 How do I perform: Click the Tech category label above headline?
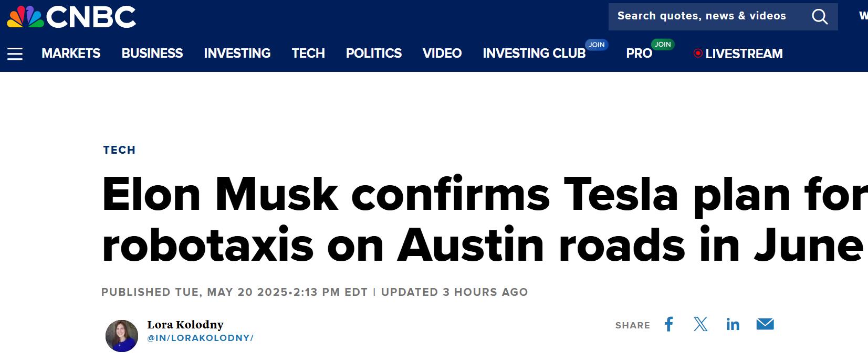coord(119,150)
